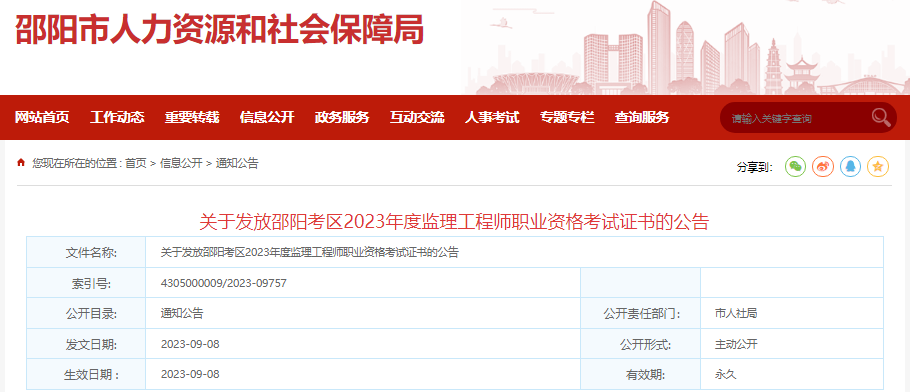Share to Qzone via star icon
The width and height of the screenshot is (910, 392).
coord(878,167)
